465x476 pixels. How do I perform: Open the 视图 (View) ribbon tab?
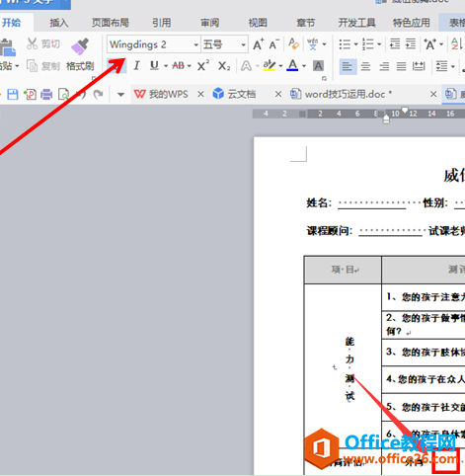[x=258, y=23]
